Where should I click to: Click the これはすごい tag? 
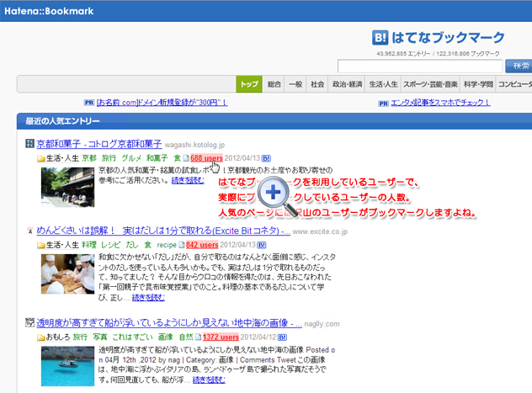pyautogui.click(x=133, y=337)
